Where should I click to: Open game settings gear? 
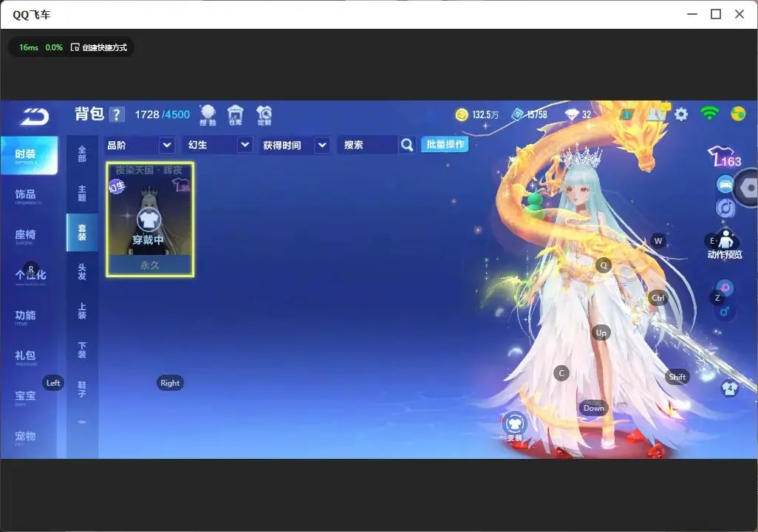click(x=681, y=115)
